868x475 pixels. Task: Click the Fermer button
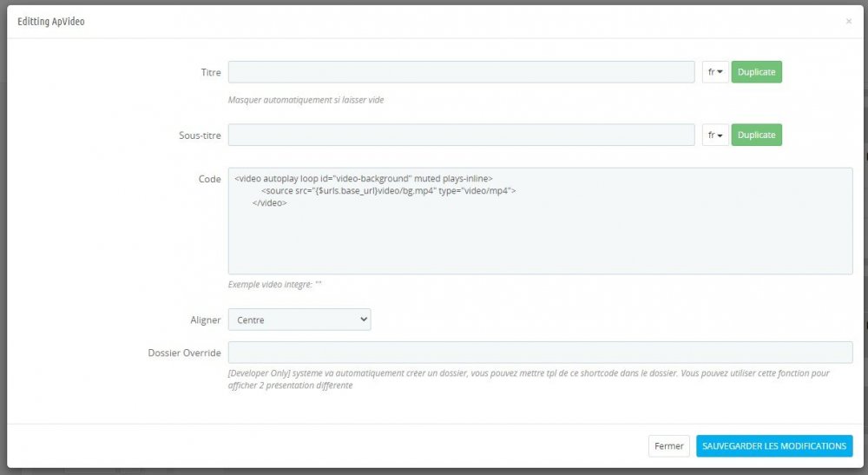pos(668,446)
